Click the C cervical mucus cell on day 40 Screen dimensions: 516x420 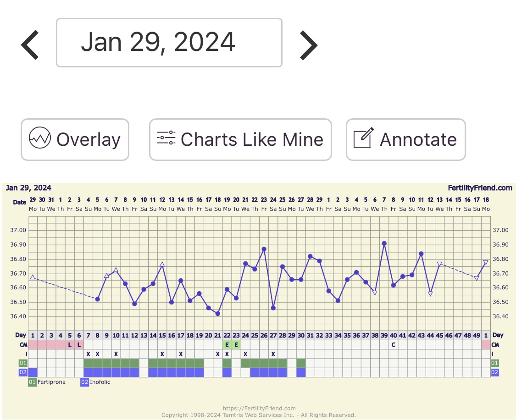click(x=393, y=345)
